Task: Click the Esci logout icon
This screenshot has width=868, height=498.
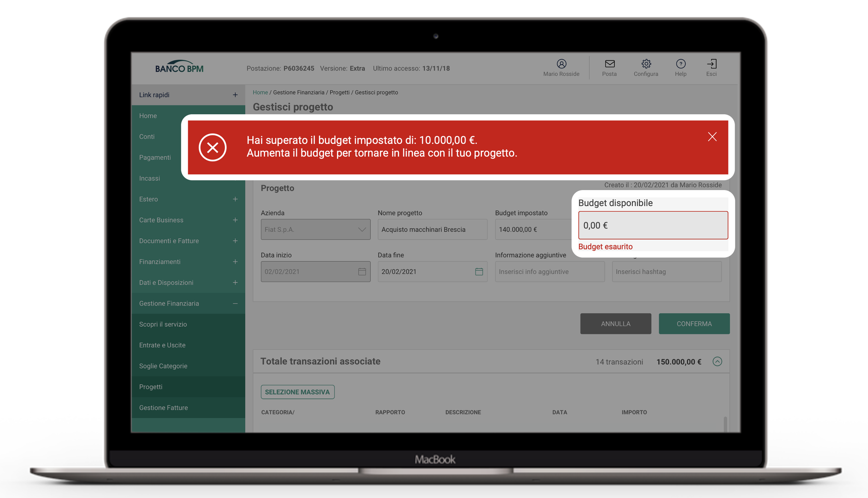Action: pos(711,64)
